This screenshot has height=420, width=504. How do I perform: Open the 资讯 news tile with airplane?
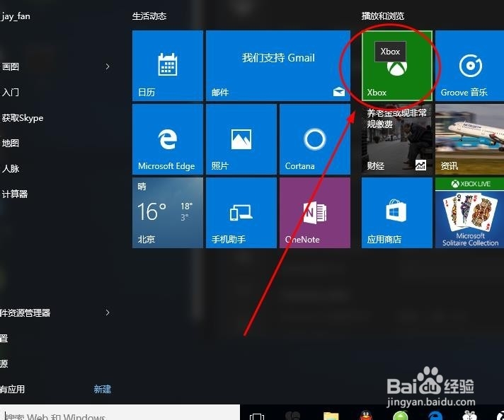pyautogui.click(x=469, y=139)
